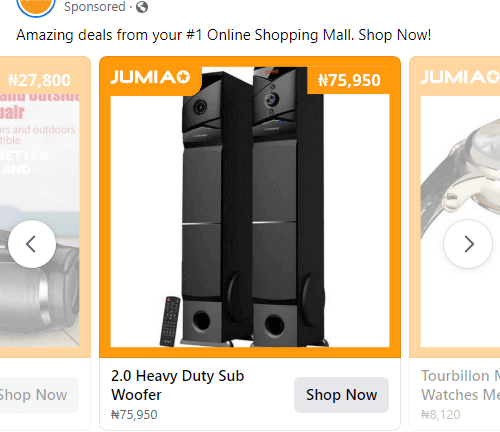Open the Tourbillon Watches product title
Viewport: 500px width, 432px height.
461,385
